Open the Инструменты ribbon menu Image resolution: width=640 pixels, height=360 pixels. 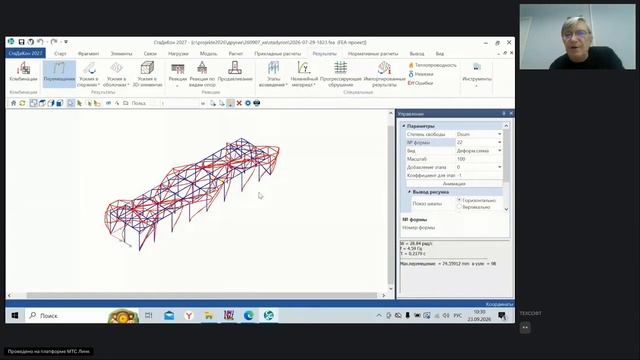[x=477, y=74]
